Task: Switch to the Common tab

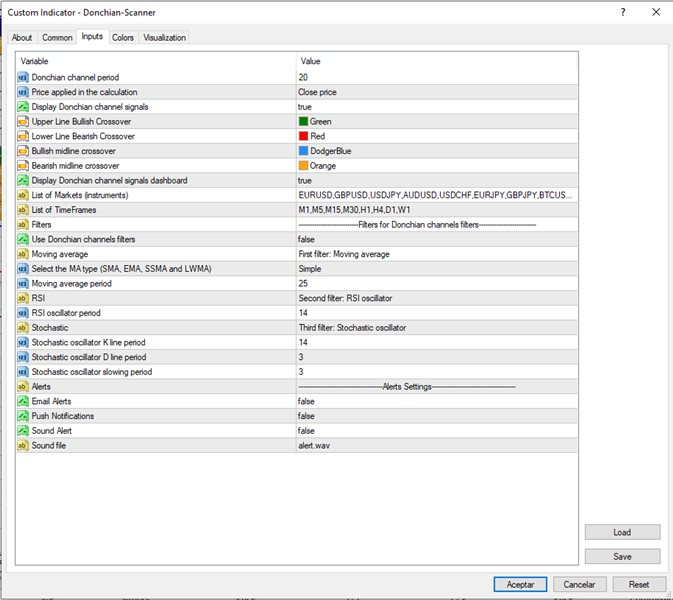Action: (x=57, y=38)
